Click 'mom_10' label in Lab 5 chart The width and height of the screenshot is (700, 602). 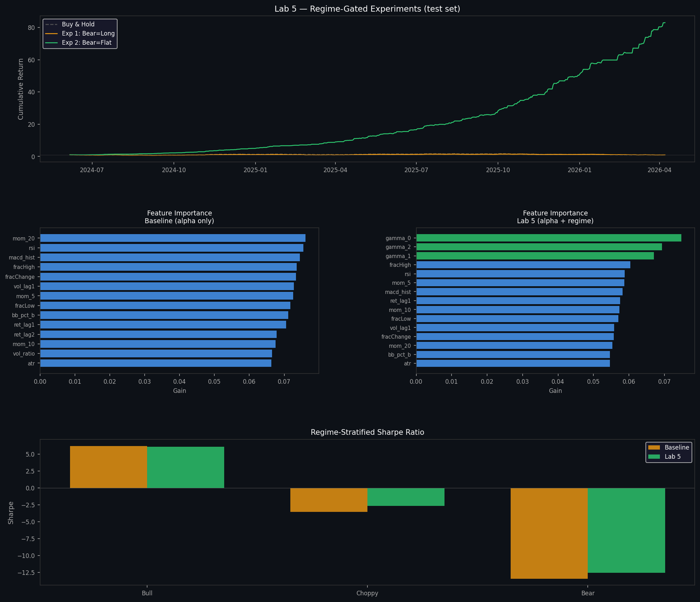point(400,310)
